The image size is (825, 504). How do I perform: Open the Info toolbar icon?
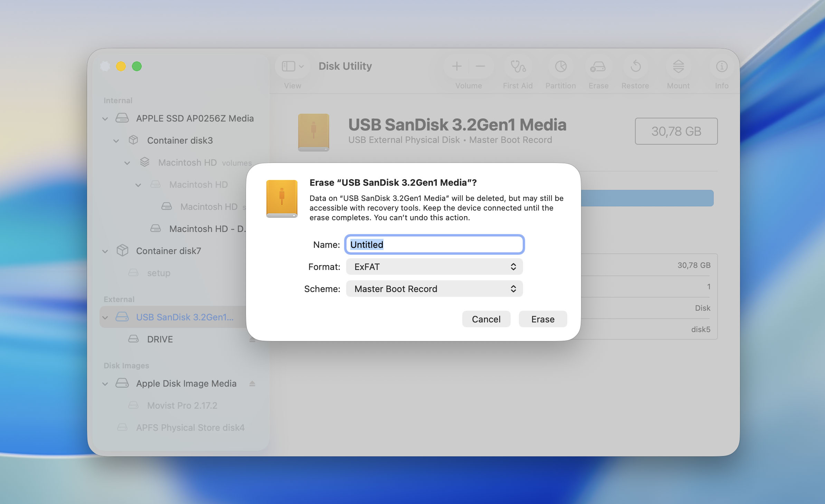click(722, 66)
